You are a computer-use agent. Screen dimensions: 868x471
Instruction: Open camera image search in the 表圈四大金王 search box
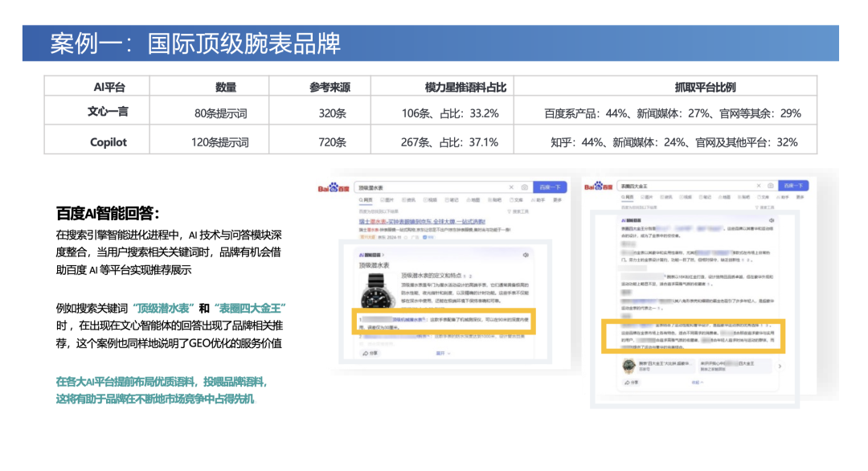(x=771, y=186)
